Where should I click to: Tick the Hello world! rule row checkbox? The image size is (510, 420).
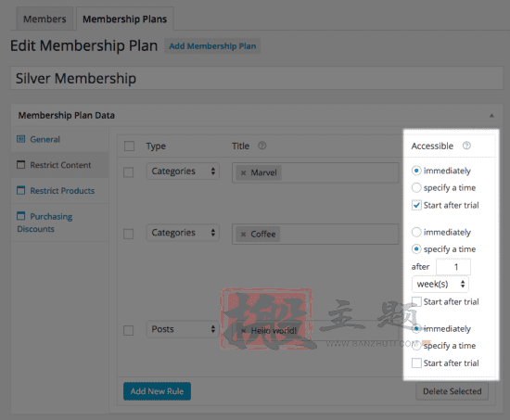(129, 330)
